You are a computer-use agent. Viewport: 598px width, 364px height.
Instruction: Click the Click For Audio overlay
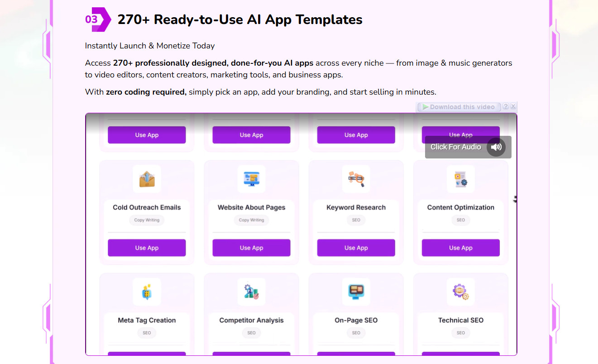[468, 147]
